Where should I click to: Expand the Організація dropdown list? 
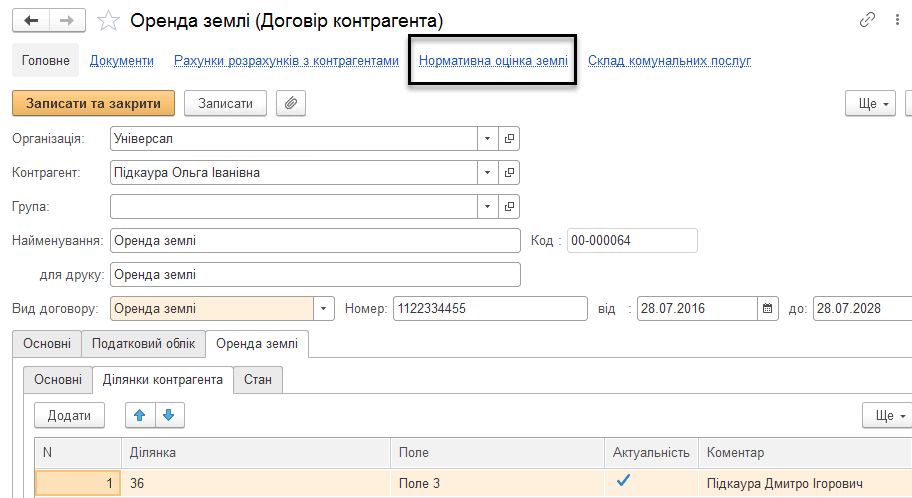(487, 139)
